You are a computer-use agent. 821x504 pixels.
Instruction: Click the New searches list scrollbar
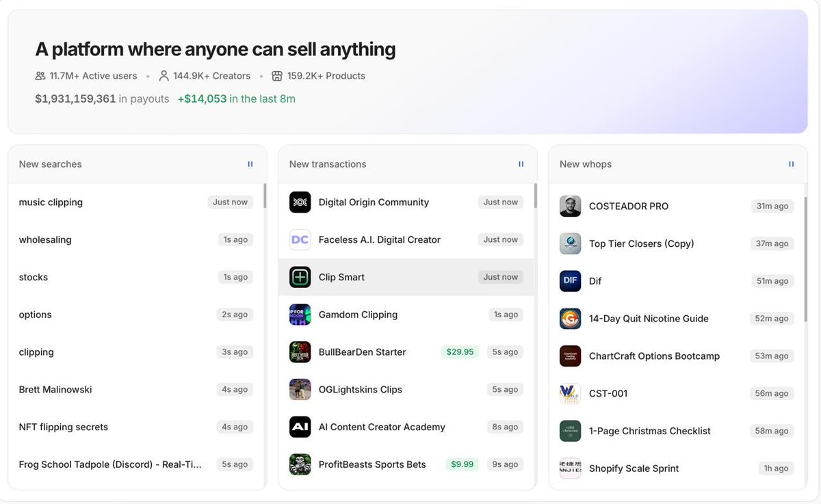pyautogui.click(x=265, y=196)
